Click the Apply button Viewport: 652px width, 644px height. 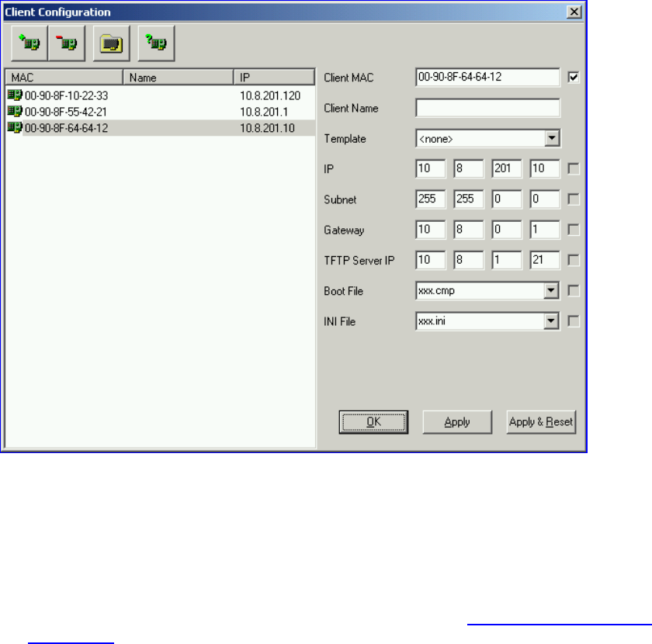[x=457, y=422]
